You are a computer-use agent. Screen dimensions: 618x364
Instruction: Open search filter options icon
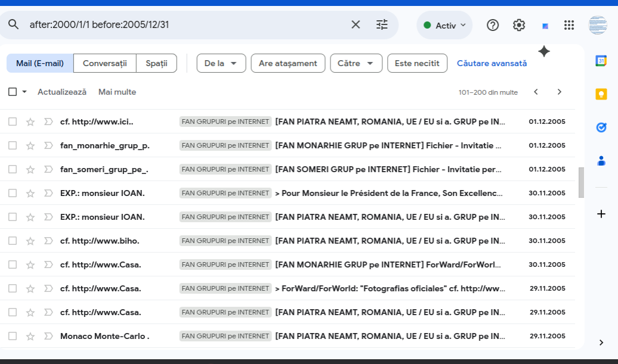(382, 24)
